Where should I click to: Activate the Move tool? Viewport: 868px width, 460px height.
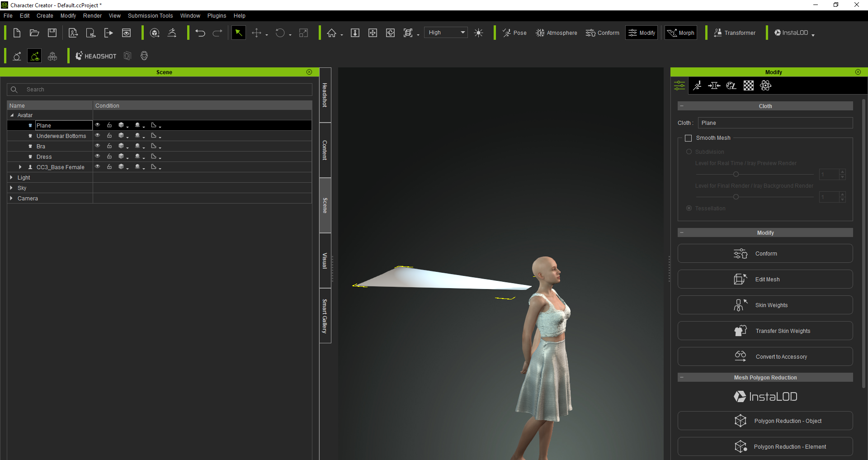point(257,33)
